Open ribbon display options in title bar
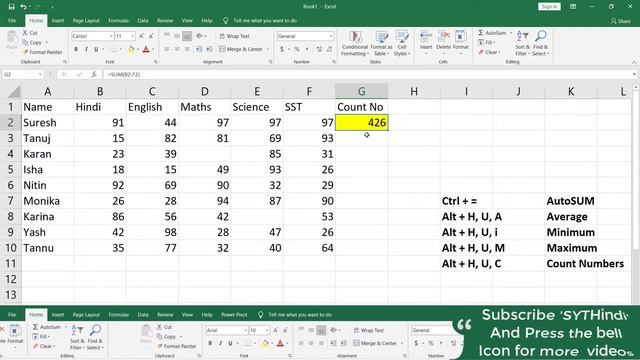 click(573, 7)
